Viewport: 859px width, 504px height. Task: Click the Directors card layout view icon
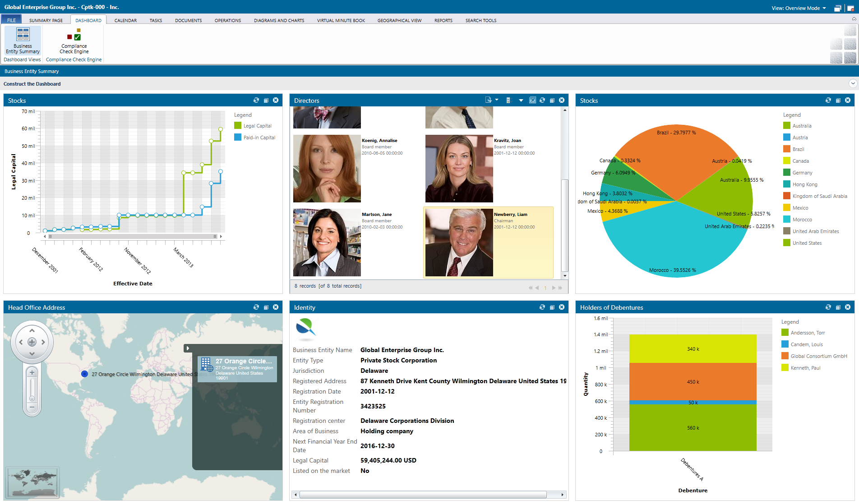pos(508,100)
